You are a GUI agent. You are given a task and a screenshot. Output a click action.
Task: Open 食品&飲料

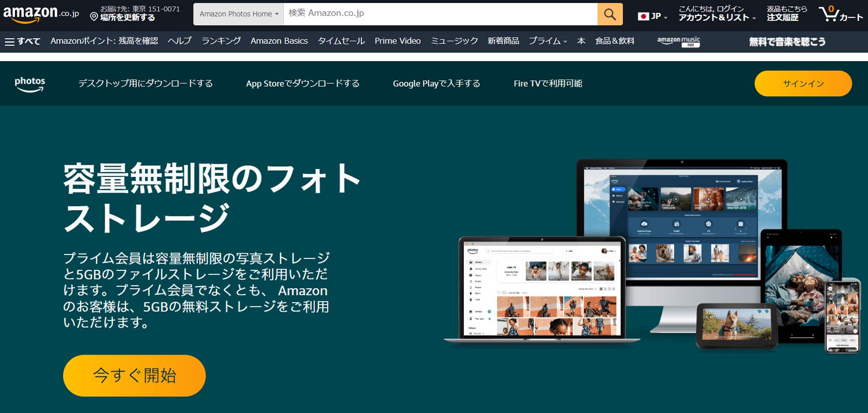point(615,41)
